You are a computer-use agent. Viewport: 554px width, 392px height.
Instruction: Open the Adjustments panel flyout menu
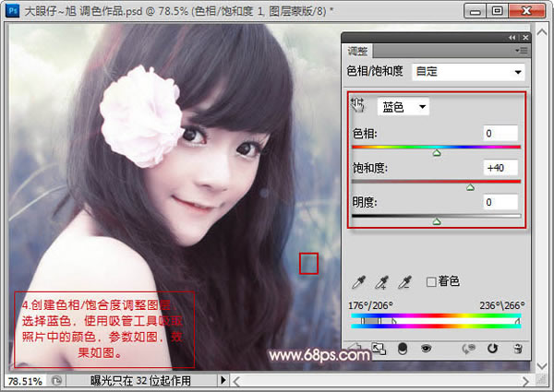coord(522,51)
